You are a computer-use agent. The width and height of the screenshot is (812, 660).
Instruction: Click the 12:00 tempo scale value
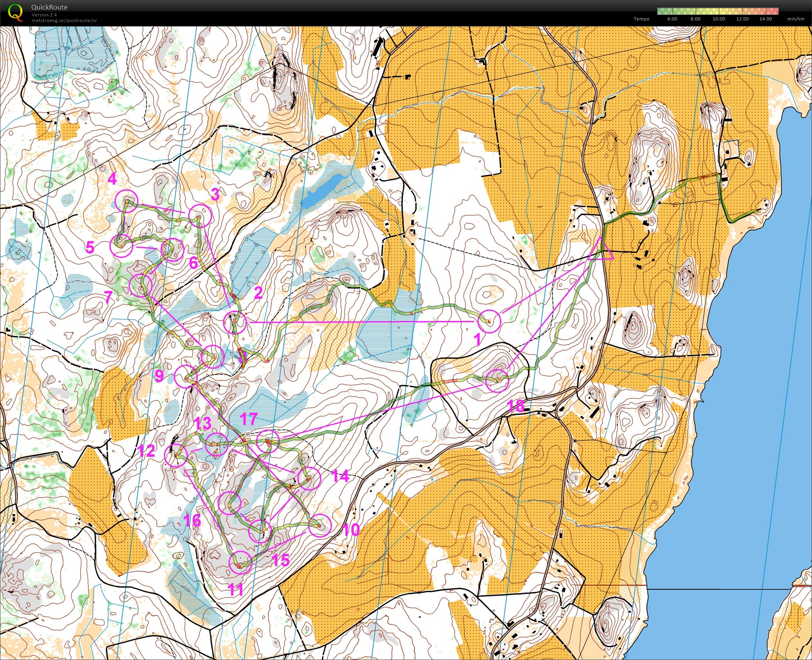(742, 19)
